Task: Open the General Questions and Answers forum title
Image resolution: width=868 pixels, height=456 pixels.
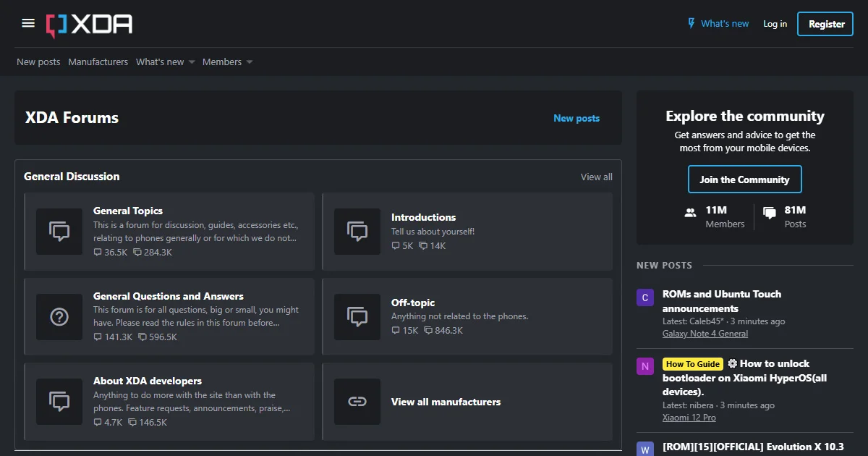Action: pos(169,296)
